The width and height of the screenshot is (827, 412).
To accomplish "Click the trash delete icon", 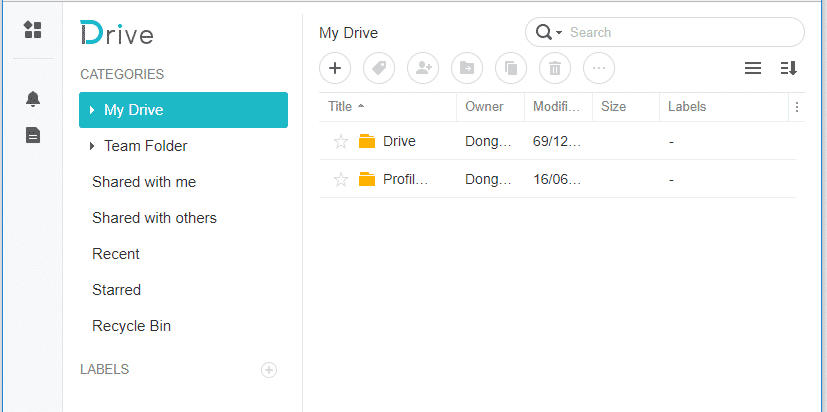I will tap(555, 68).
